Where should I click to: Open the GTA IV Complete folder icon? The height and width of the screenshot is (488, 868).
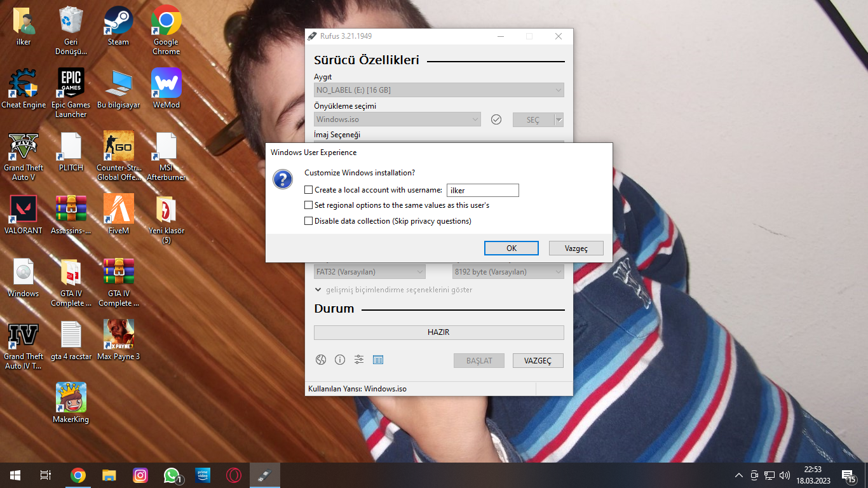(x=71, y=272)
